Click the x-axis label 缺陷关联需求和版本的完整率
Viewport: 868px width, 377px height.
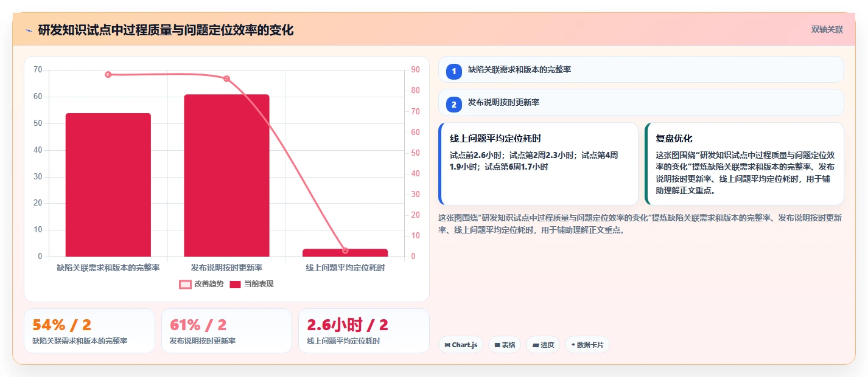(x=108, y=268)
